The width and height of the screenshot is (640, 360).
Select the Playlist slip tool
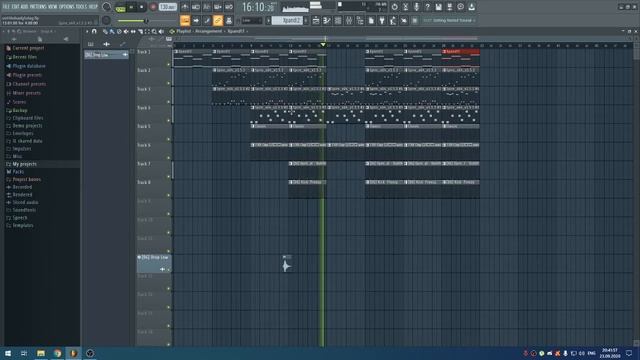coord(133,31)
